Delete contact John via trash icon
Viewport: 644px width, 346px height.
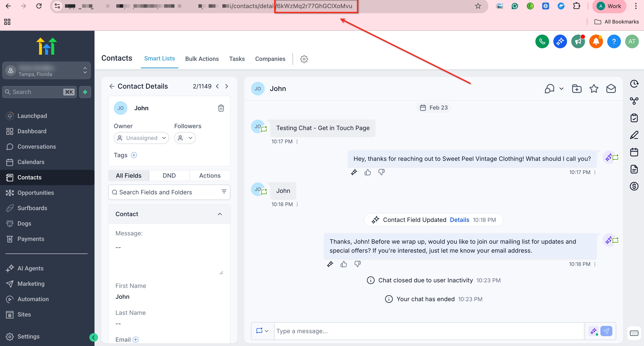[221, 108]
